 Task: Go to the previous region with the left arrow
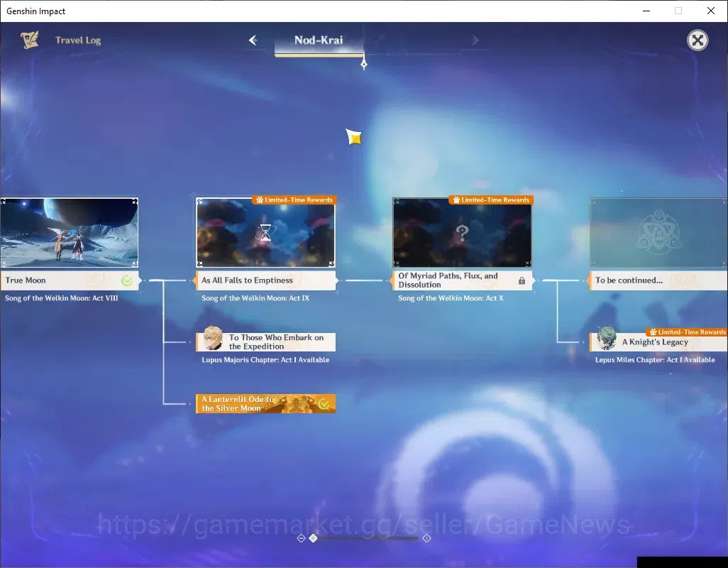pyautogui.click(x=253, y=40)
